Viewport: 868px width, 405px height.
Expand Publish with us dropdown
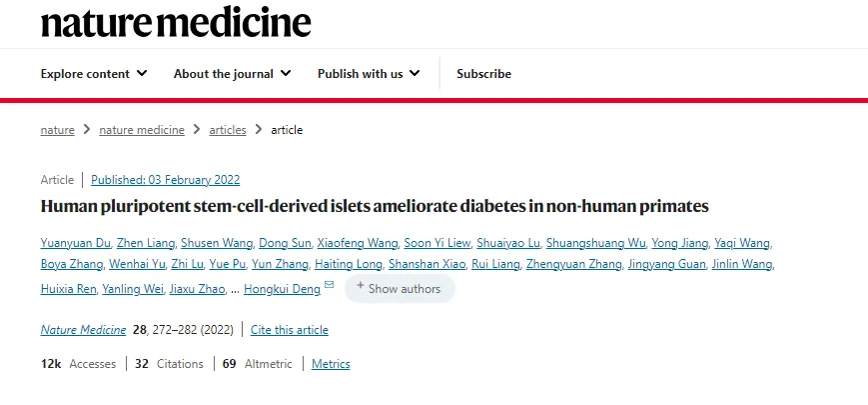369,74
